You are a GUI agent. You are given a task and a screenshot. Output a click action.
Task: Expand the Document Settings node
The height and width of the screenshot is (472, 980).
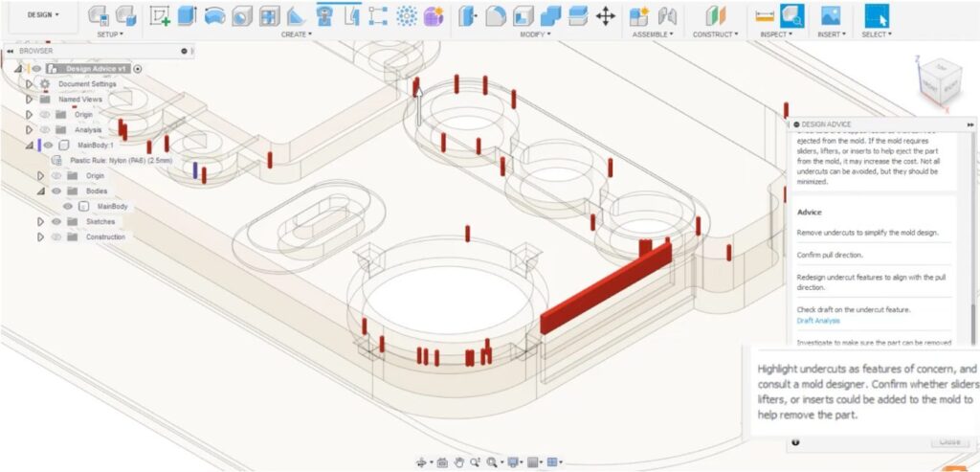(x=29, y=83)
